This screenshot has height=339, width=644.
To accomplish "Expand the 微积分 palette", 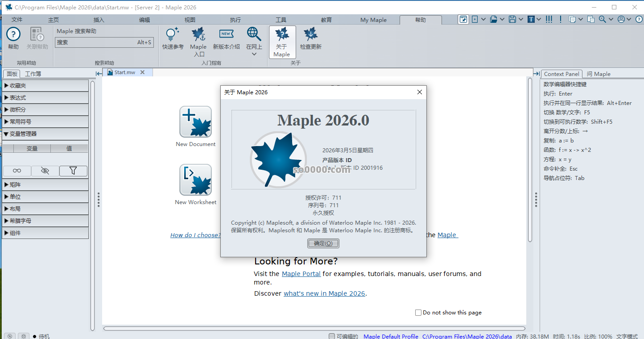I will [x=45, y=109].
